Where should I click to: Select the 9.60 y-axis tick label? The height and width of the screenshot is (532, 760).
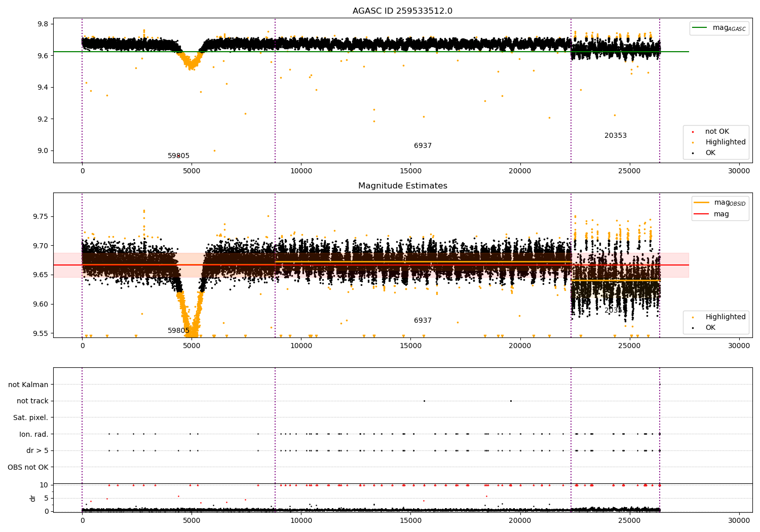[x=41, y=305]
